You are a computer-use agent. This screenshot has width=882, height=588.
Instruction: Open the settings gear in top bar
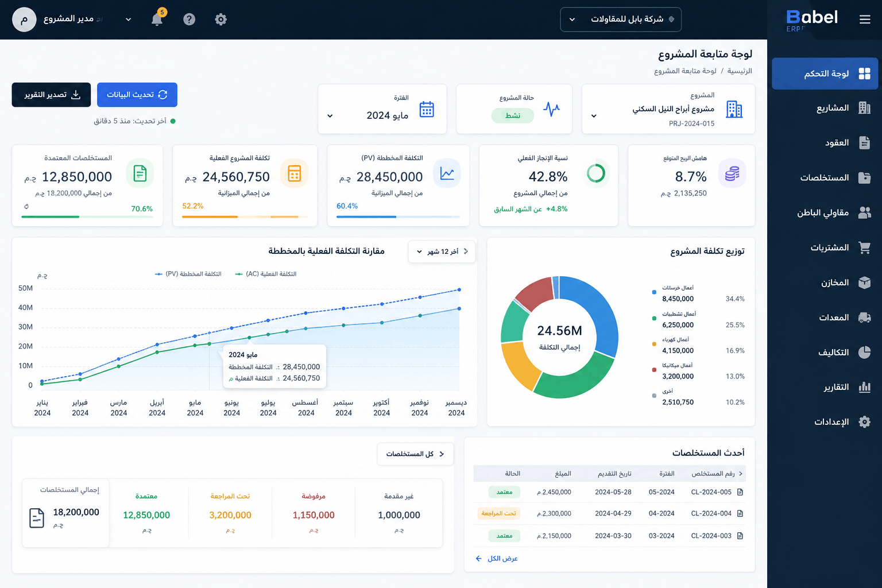click(x=221, y=20)
